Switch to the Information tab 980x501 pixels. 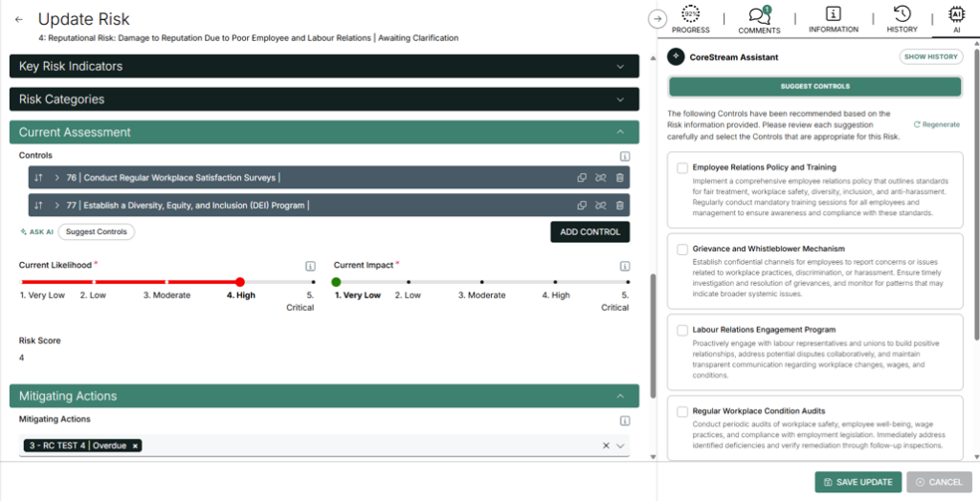point(834,19)
